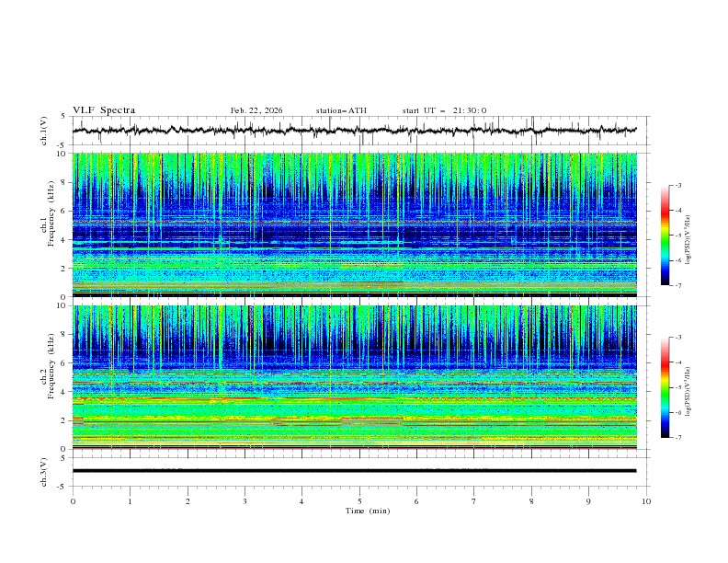Click the "VLF Spectra" plot title
This screenshot has width=728, height=563.
(x=104, y=110)
